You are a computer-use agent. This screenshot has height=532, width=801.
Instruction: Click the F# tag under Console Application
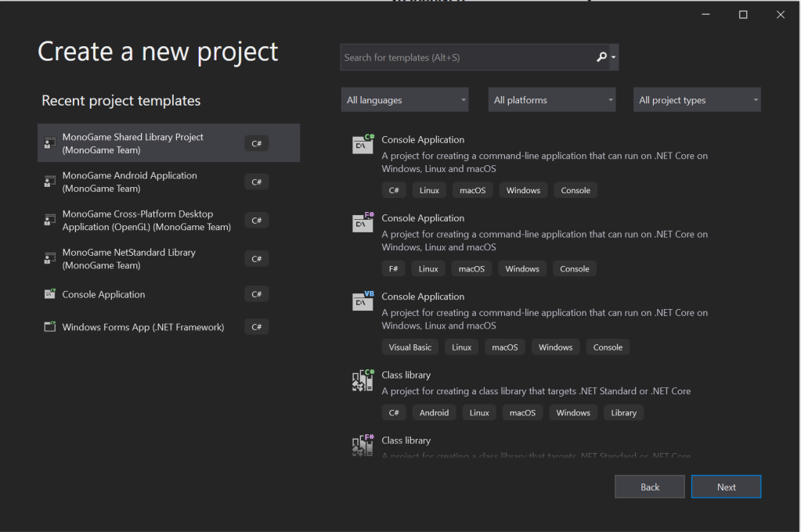tap(393, 268)
